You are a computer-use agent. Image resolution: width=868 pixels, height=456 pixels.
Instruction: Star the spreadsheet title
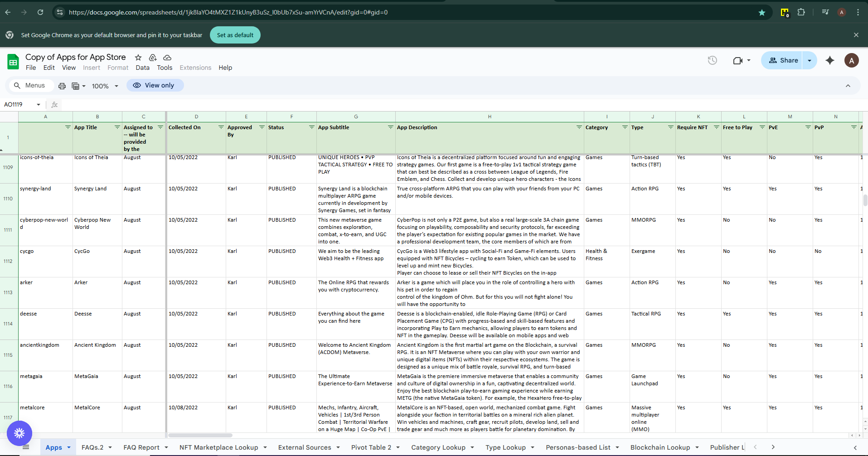click(x=138, y=58)
